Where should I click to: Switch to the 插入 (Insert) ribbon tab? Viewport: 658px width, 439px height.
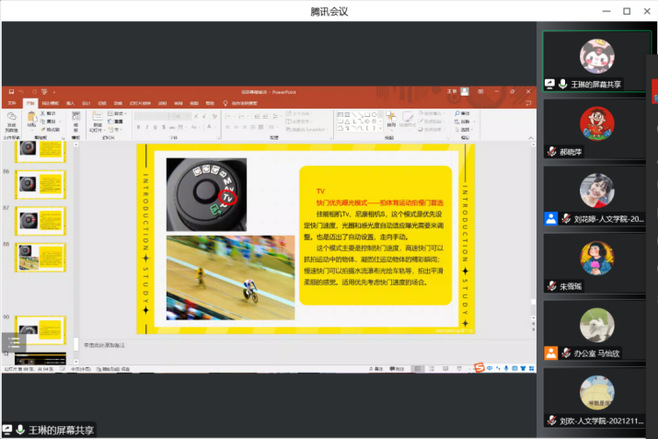tap(70, 103)
